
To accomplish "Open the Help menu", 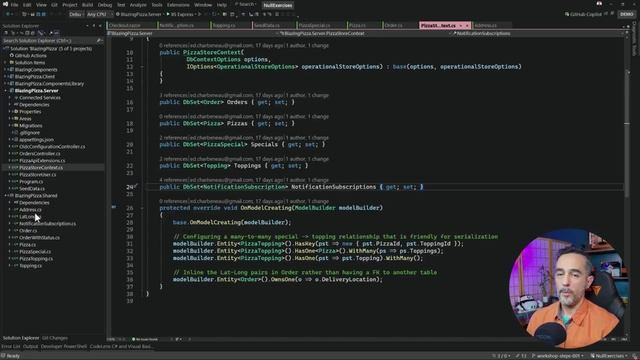I will [222, 5].
